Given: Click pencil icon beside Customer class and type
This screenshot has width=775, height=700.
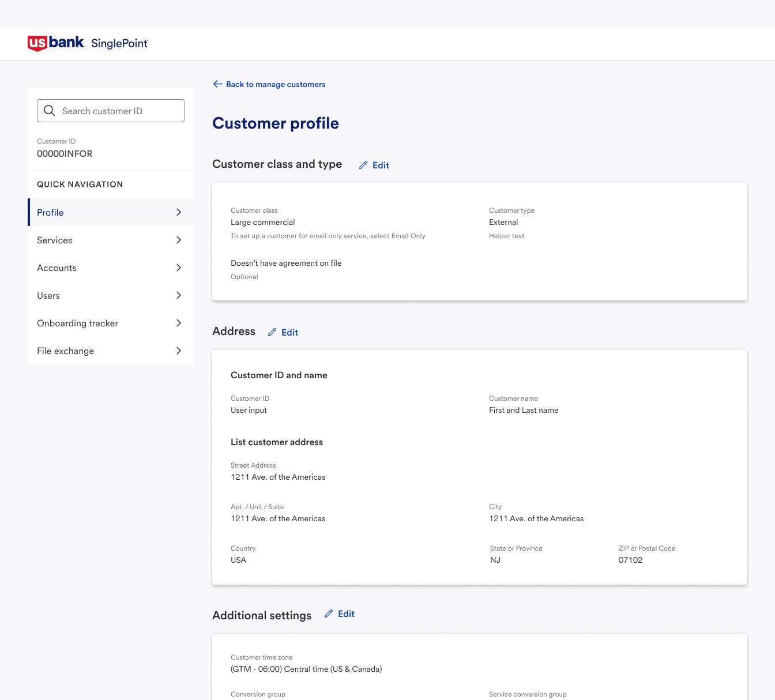Looking at the screenshot, I should tap(363, 165).
